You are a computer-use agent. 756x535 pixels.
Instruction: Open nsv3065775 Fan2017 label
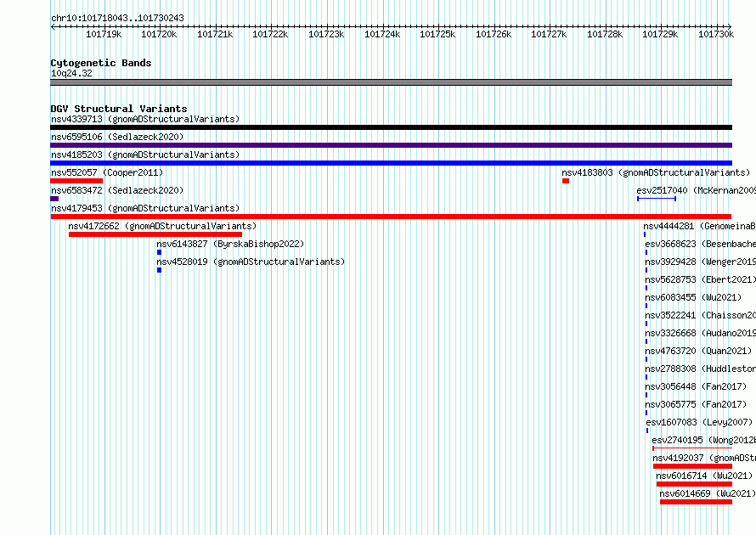coord(696,404)
